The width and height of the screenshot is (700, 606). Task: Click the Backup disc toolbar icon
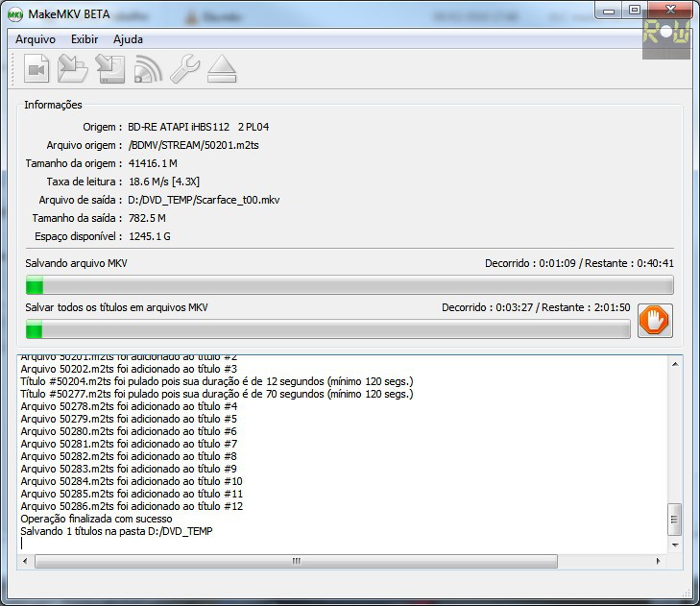(110, 68)
